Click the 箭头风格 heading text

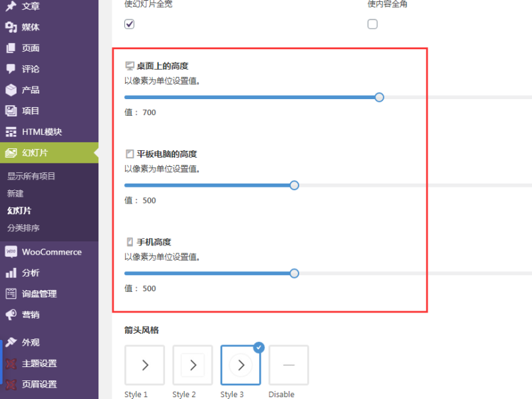pos(142,330)
